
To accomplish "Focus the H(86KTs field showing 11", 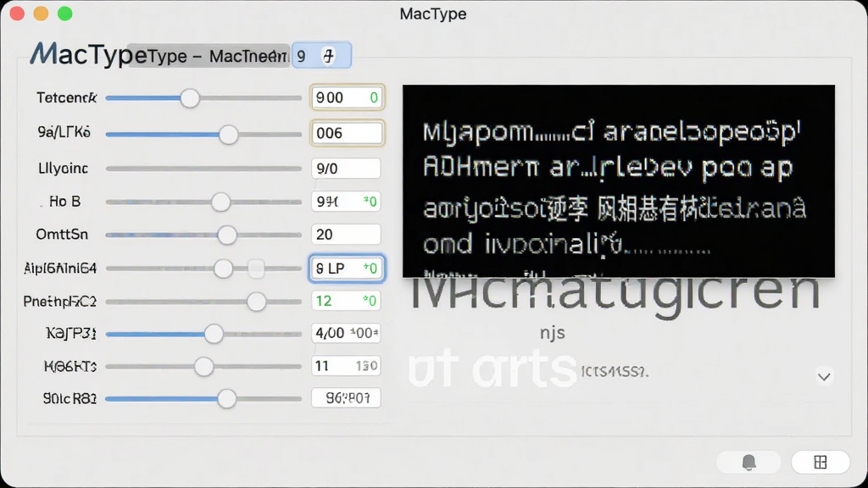I will tap(346, 366).
